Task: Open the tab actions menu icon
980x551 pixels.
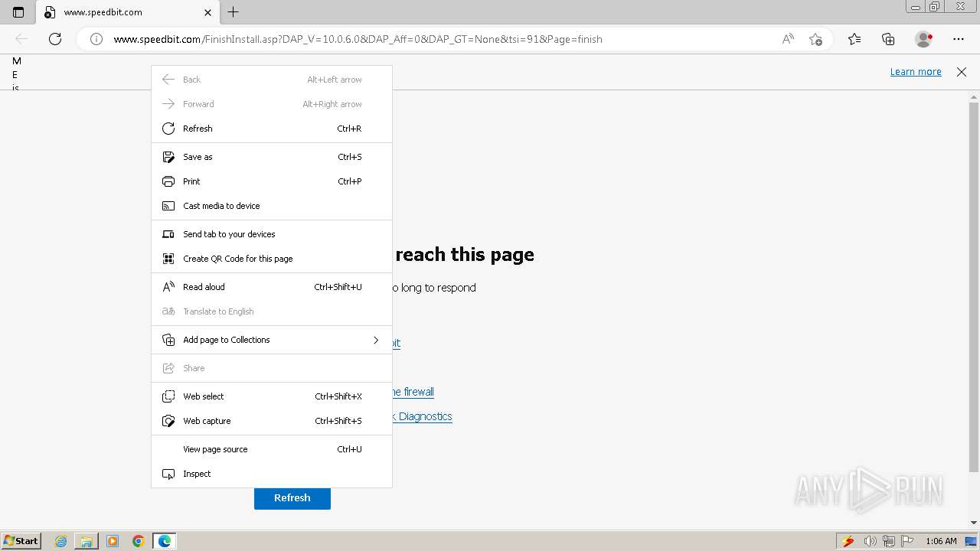Action: pos(18,12)
